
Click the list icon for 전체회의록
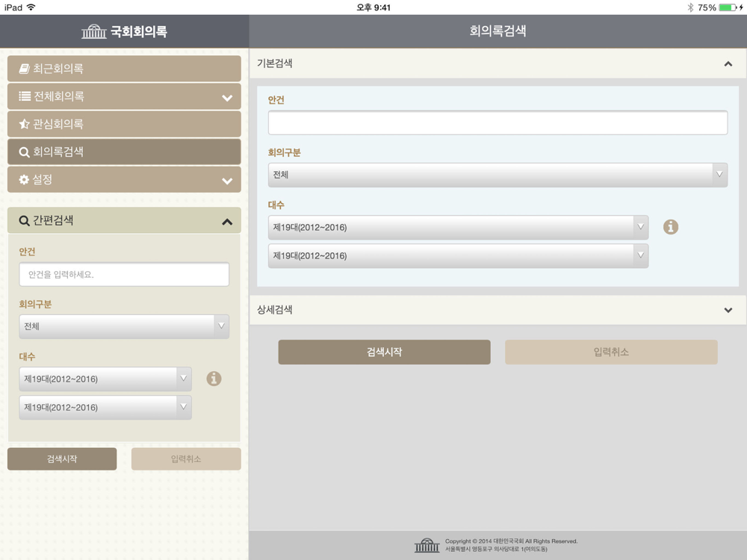point(24,96)
